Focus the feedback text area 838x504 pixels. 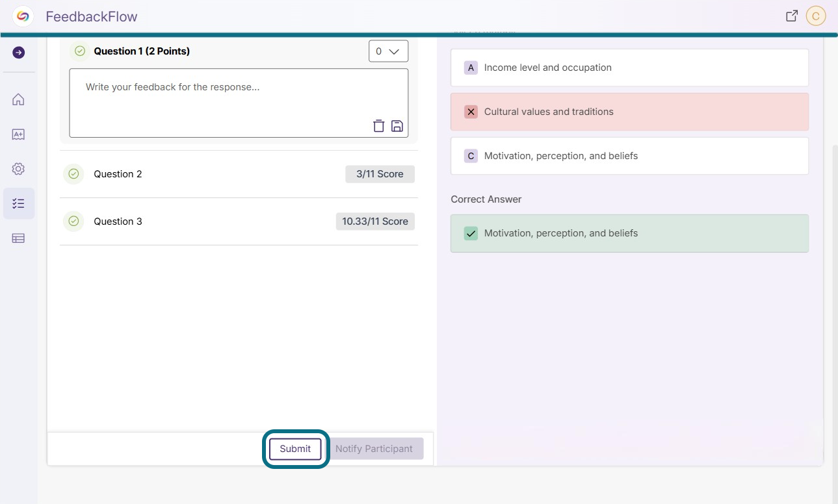[239, 103]
